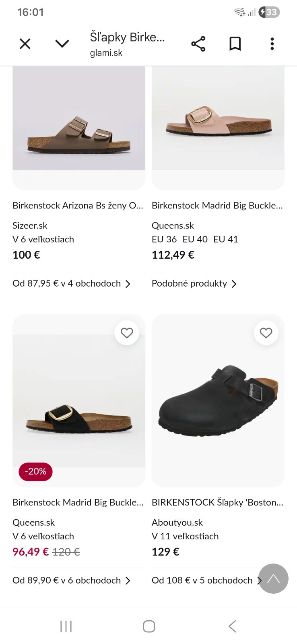Image resolution: width=297 pixels, height=644 pixels.
Task: Open the Birkenstock Arizona Bs ženy title
Action: 78,206
